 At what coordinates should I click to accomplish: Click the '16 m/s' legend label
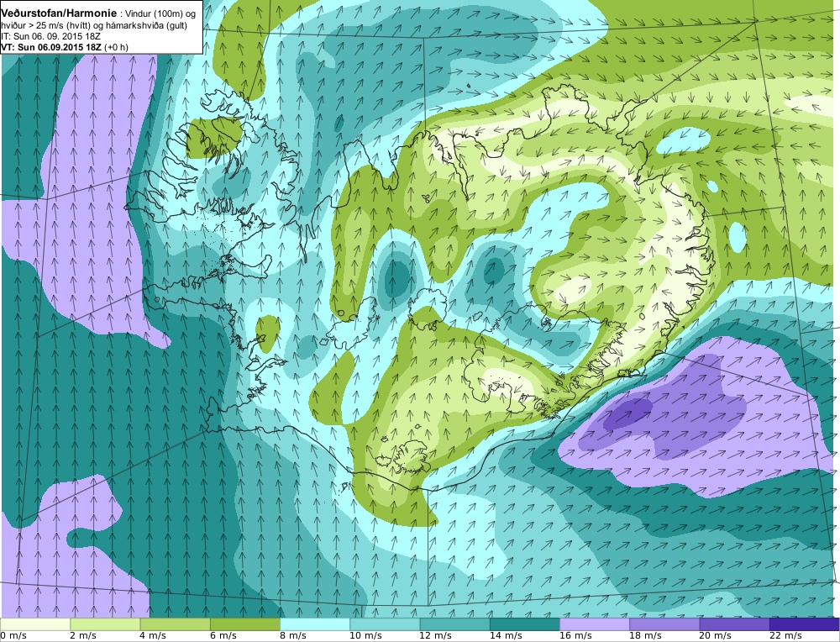pyautogui.click(x=575, y=635)
